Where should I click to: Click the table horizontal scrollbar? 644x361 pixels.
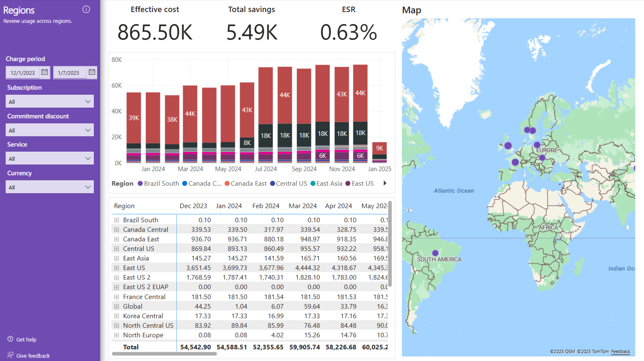point(164,354)
